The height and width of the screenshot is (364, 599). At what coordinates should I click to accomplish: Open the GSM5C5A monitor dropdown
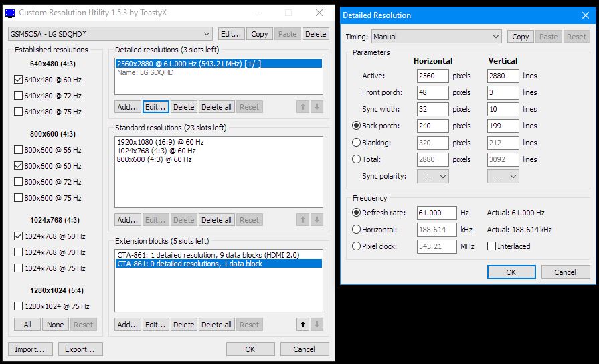[110, 34]
